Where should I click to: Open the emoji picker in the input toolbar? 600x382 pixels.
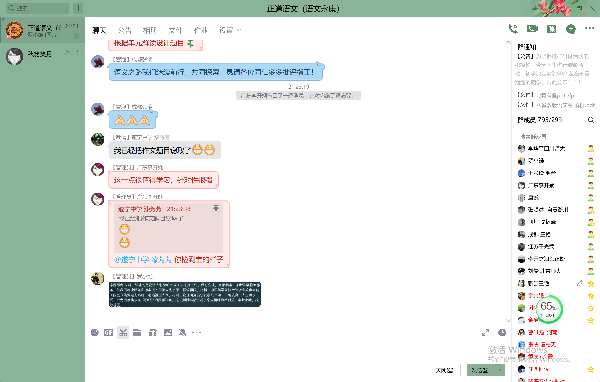(95, 332)
